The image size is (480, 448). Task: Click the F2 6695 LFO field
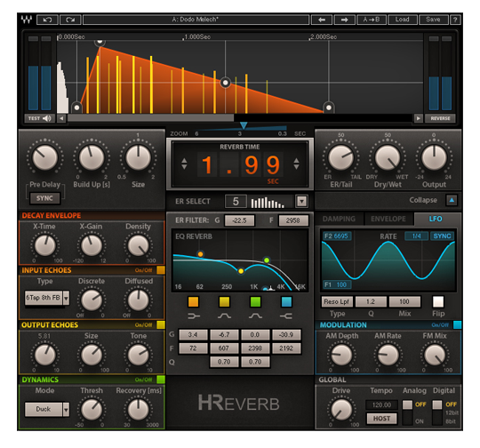click(337, 236)
